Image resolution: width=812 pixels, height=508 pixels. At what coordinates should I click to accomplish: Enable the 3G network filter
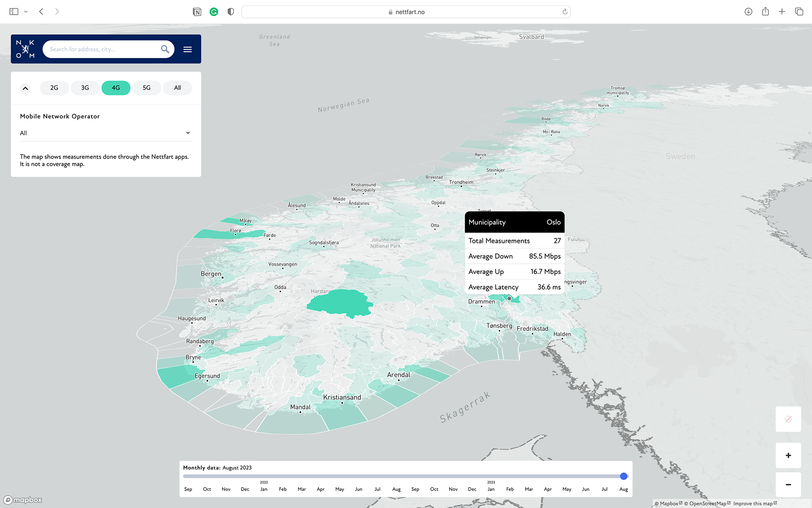(x=85, y=88)
